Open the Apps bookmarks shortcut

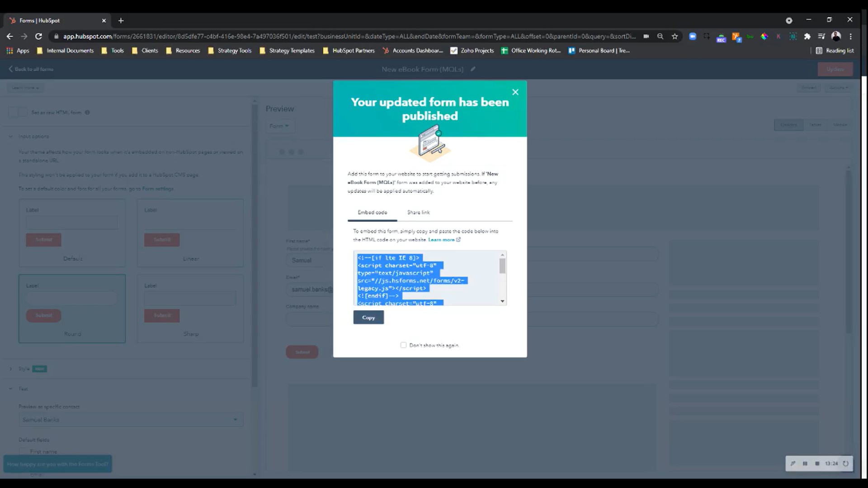pos(18,51)
